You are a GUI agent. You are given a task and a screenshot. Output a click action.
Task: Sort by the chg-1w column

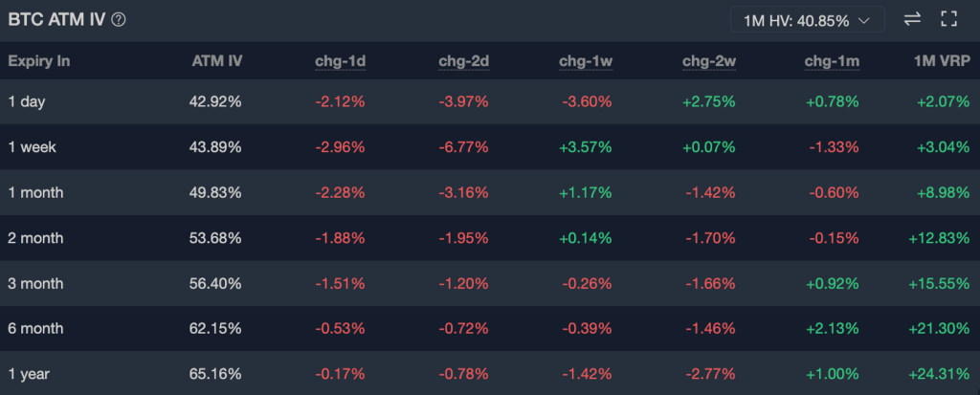pyautogui.click(x=586, y=62)
